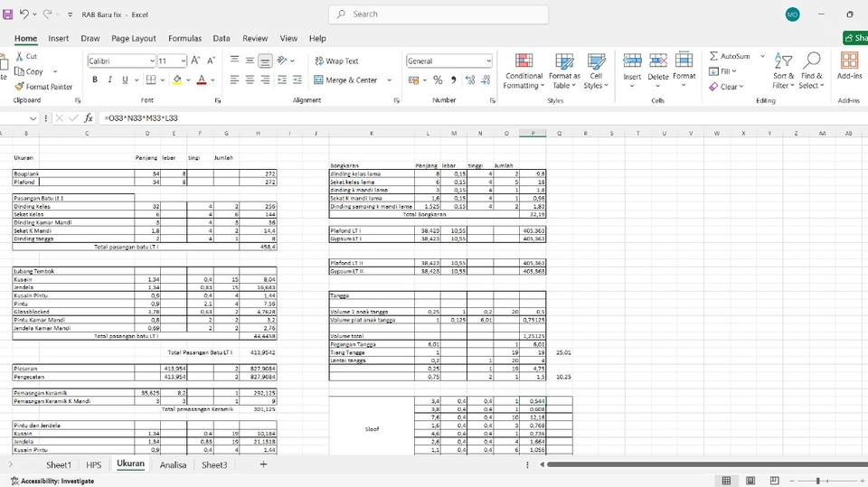868x487 pixels.
Task: Click the Orientation text angle icon
Action: click(x=282, y=61)
